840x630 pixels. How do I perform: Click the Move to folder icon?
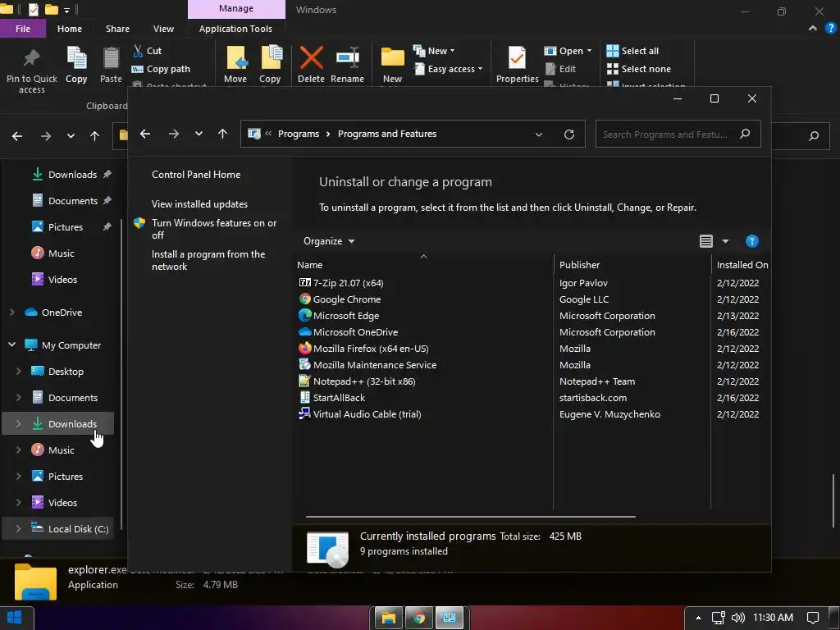pos(235,58)
